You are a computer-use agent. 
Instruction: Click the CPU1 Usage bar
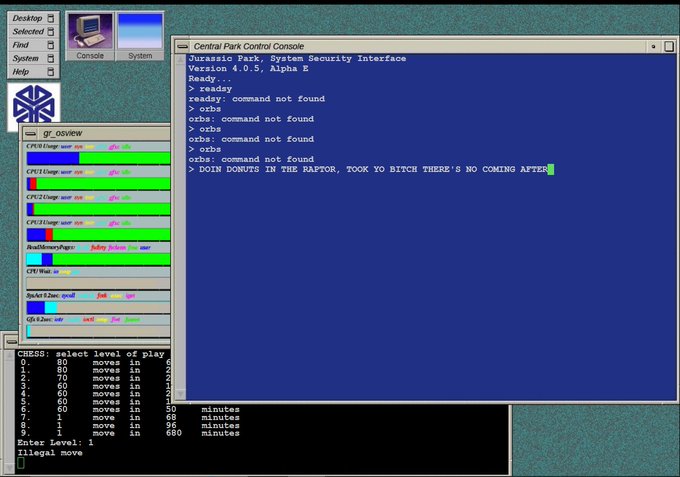(98, 184)
